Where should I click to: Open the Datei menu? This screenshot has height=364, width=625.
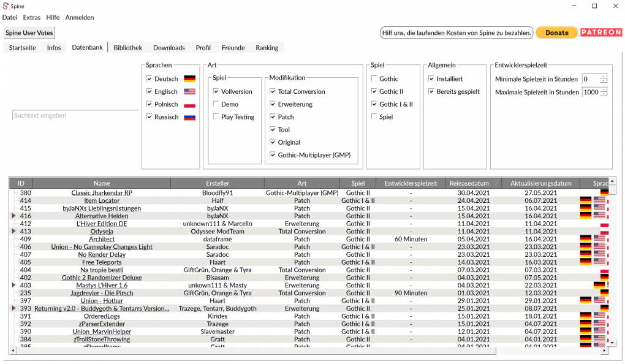tap(10, 18)
